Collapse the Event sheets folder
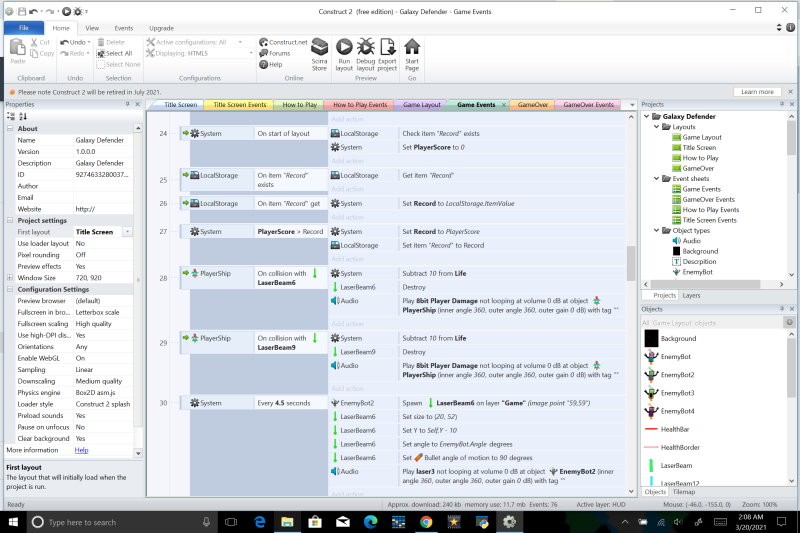 point(657,179)
